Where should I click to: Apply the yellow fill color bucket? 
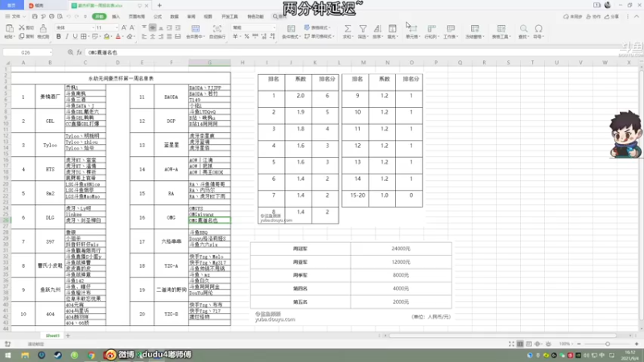107,36
